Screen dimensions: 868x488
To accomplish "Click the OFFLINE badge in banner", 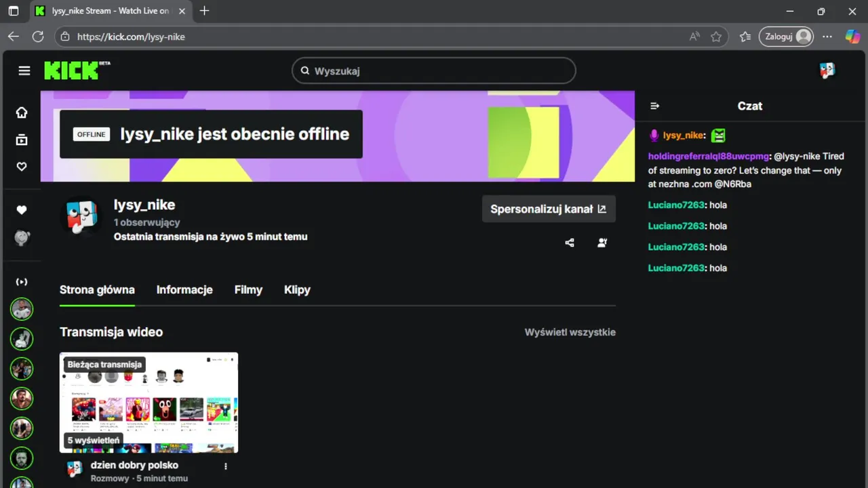I will (x=92, y=134).
